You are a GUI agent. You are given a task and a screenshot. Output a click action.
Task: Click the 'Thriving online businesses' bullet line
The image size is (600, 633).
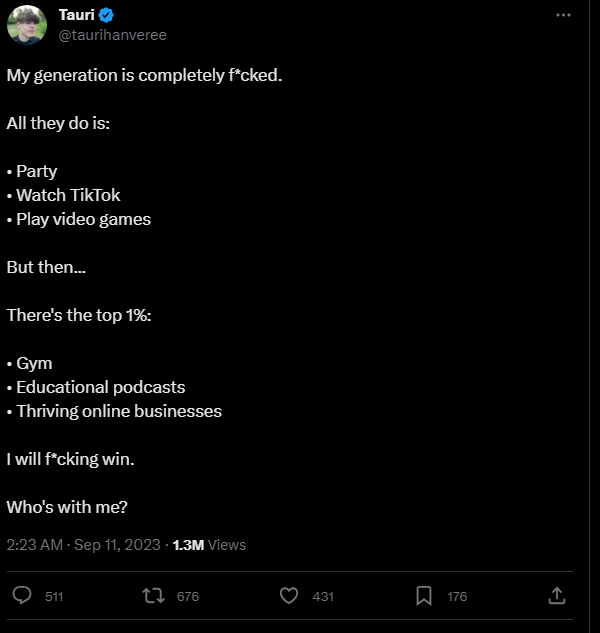pyautogui.click(x=114, y=411)
